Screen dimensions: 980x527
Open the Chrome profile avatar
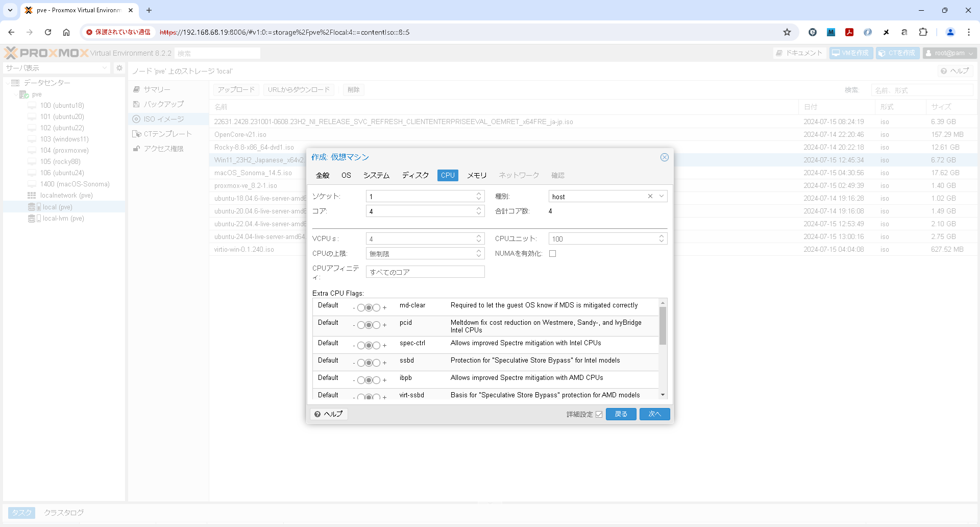click(950, 32)
